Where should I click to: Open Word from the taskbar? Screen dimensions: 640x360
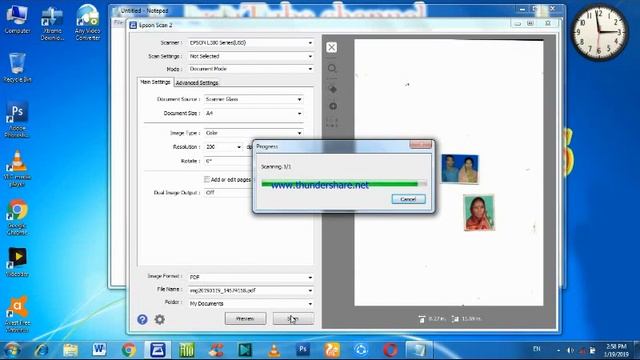[99, 350]
